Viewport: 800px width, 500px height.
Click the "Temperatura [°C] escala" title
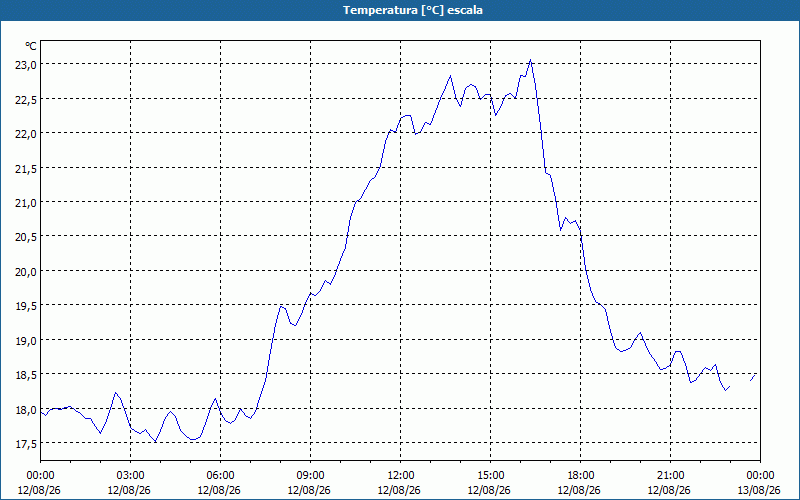[412, 10]
